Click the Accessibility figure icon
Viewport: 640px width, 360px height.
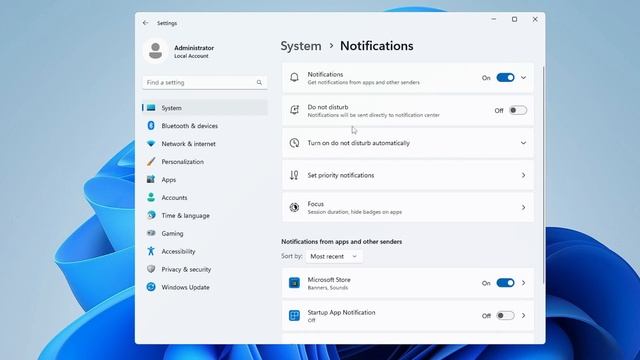(151, 251)
